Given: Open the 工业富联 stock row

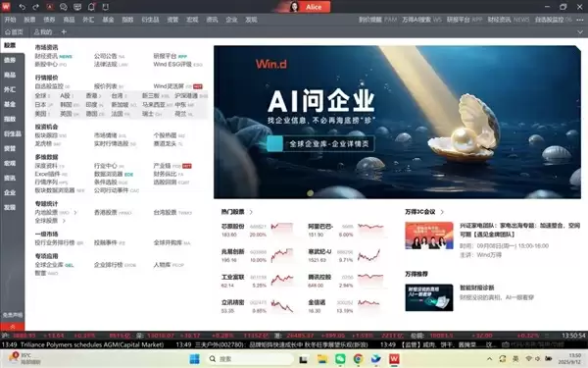Looking at the screenshot, I should point(257,281).
